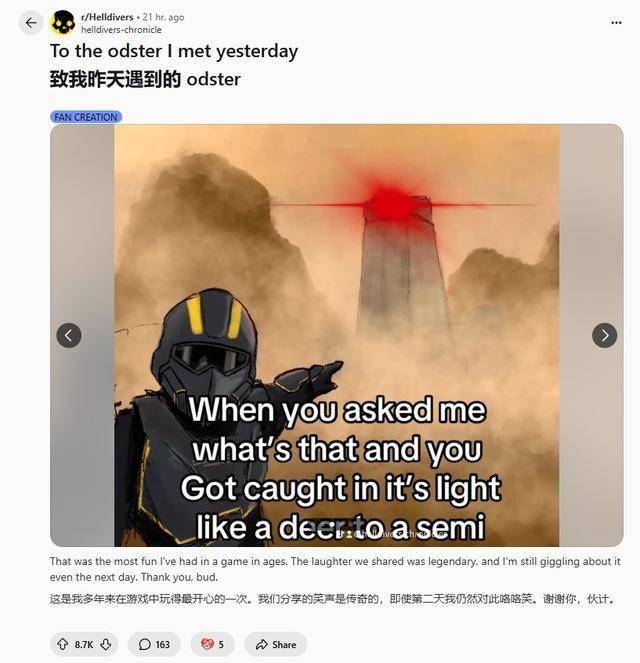The image size is (640, 663).
Task: Share this post
Action: coord(276,644)
